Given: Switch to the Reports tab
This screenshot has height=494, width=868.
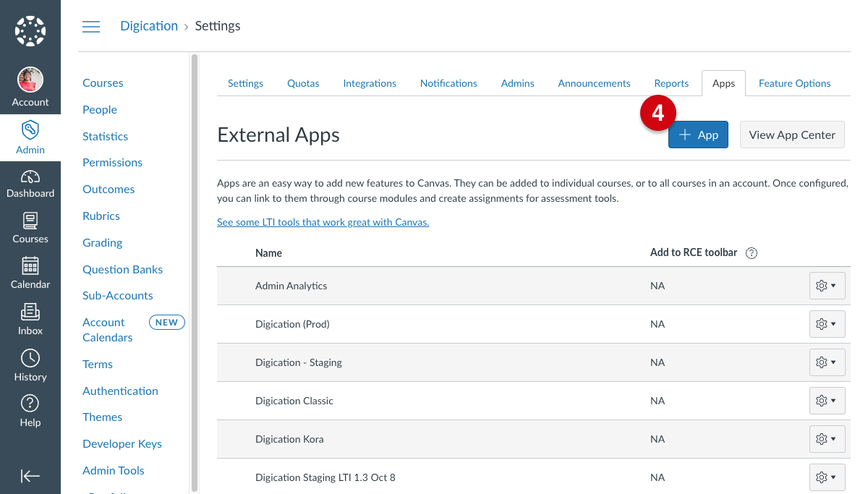Looking at the screenshot, I should click(671, 83).
